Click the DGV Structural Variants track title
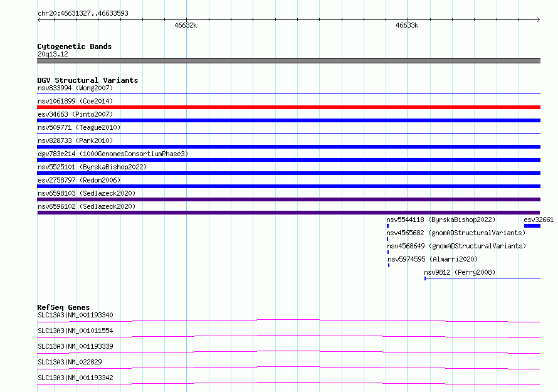Viewport: 558px width, 392px height. click(x=88, y=80)
